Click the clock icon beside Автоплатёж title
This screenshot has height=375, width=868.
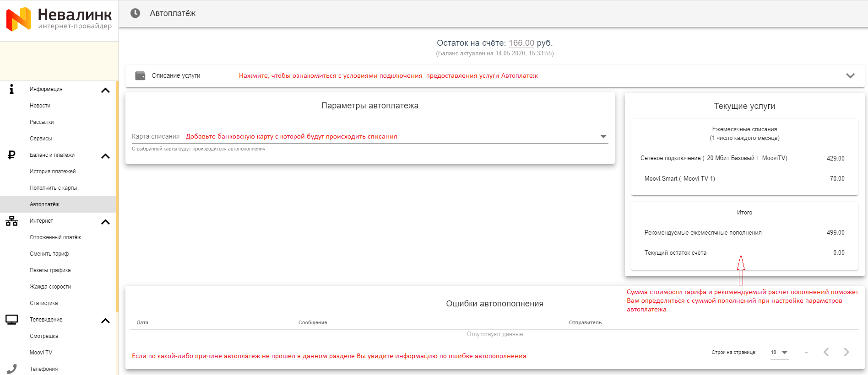pyautogui.click(x=135, y=13)
